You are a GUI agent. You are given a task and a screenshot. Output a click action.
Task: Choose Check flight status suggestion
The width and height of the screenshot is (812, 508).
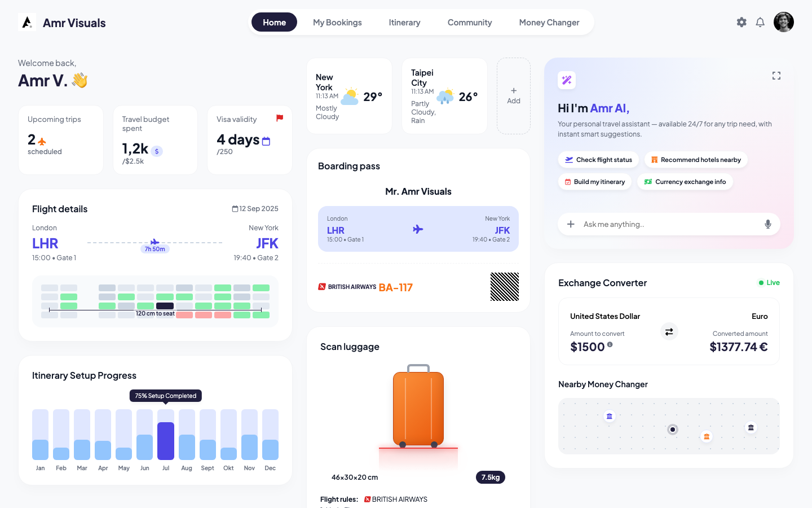(598, 160)
